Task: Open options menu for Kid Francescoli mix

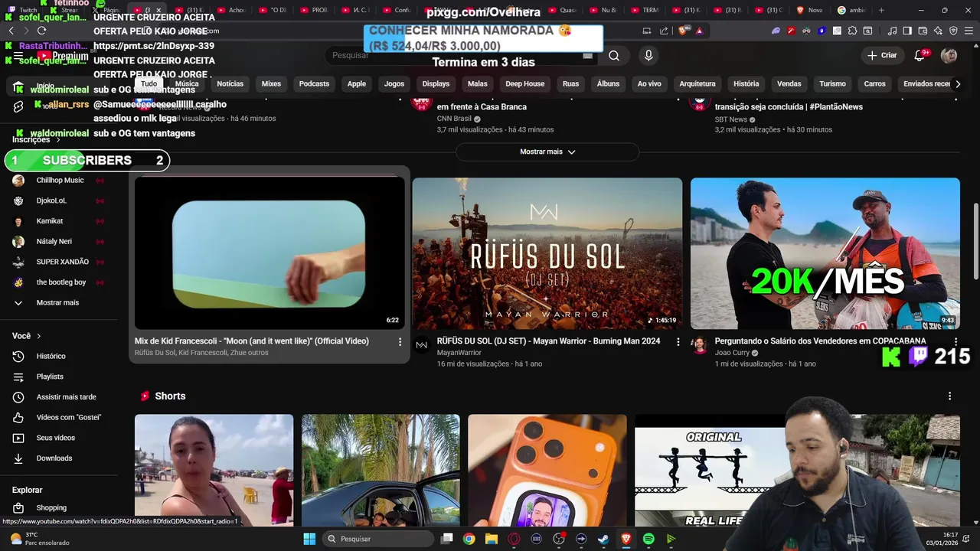Action: 400,342
